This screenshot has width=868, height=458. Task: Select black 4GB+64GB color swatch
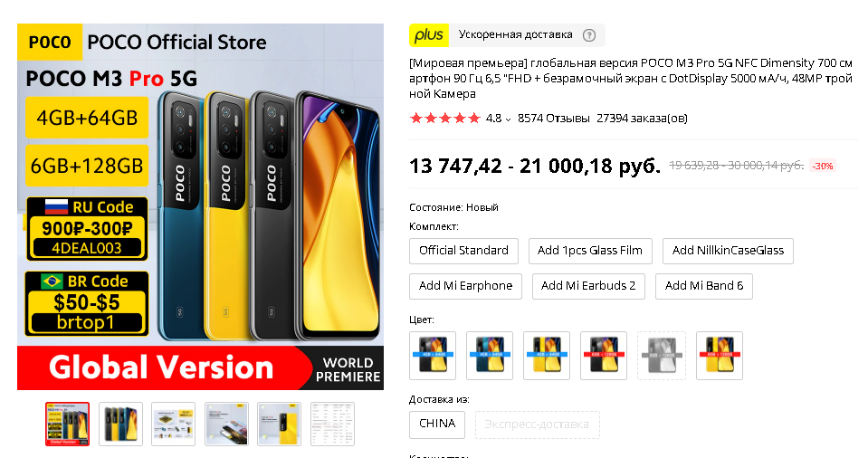pos(433,356)
